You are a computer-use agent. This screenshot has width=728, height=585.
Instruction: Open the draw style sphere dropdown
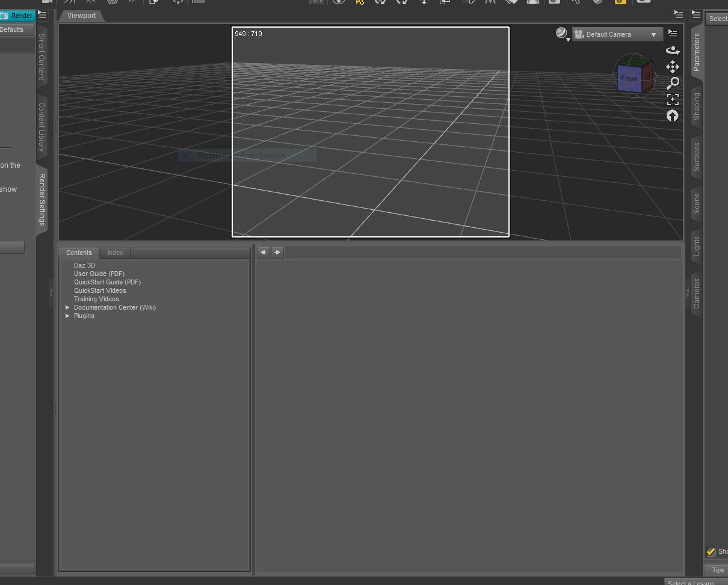[562, 34]
